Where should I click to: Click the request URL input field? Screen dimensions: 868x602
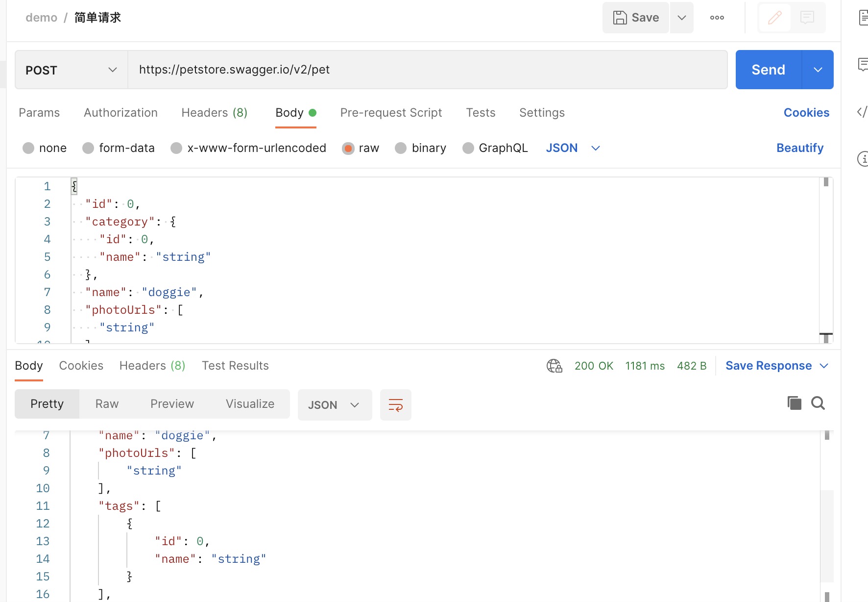pyautogui.click(x=427, y=70)
